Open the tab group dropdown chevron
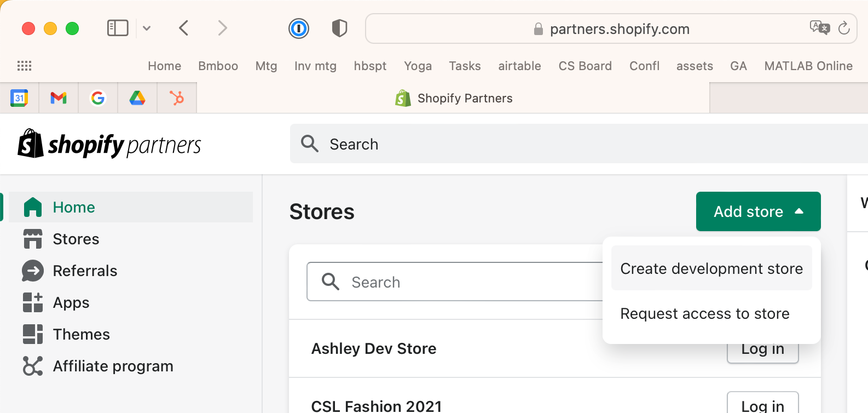Viewport: 868px width, 413px height. [147, 28]
